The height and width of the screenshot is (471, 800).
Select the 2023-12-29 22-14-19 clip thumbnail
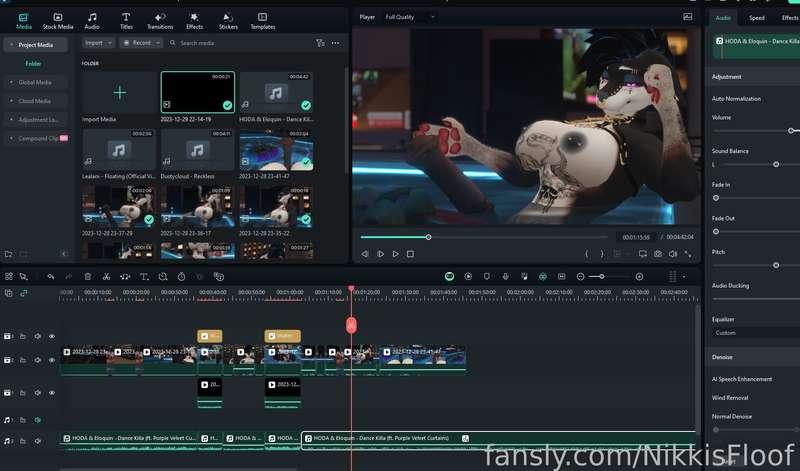pyautogui.click(x=197, y=92)
